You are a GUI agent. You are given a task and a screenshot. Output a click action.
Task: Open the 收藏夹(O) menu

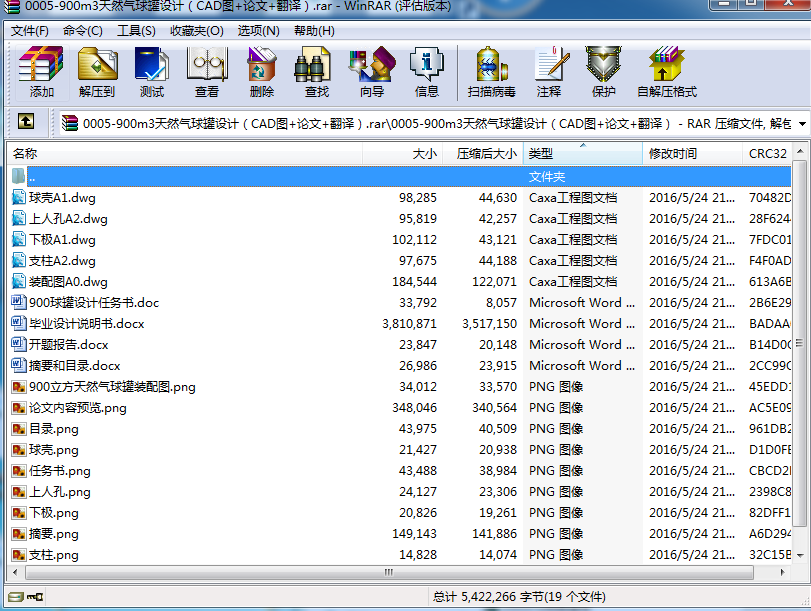click(197, 31)
